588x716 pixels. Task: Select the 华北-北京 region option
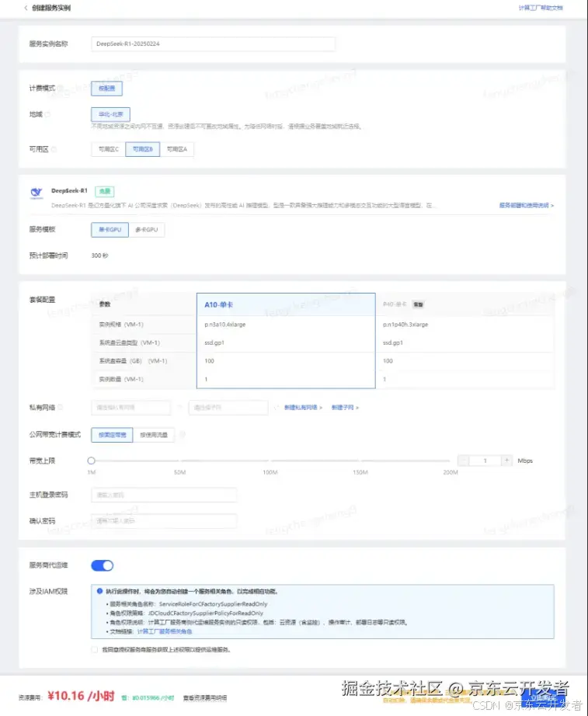(110, 114)
